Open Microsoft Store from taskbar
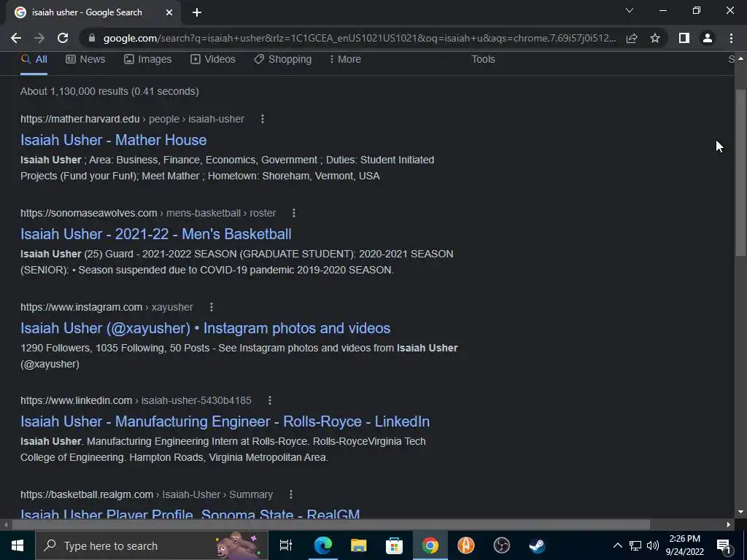Viewport: 747px width, 560px height. point(394,545)
